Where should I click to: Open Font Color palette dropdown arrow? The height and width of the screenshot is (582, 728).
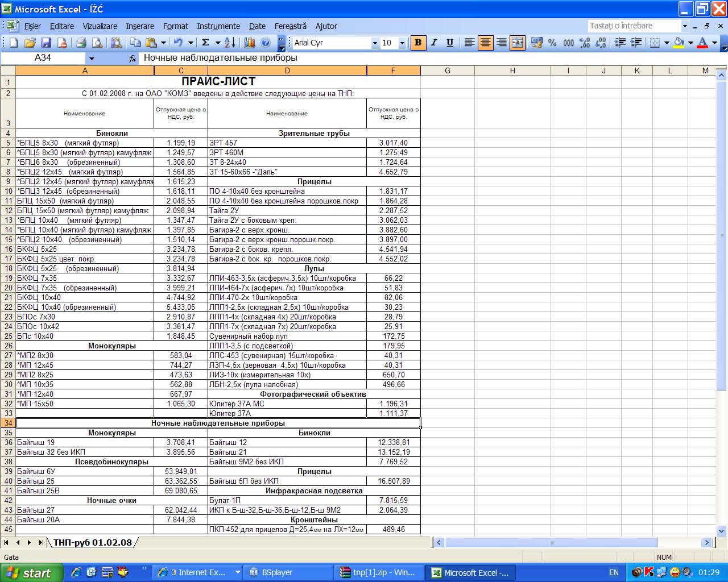tap(714, 43)
